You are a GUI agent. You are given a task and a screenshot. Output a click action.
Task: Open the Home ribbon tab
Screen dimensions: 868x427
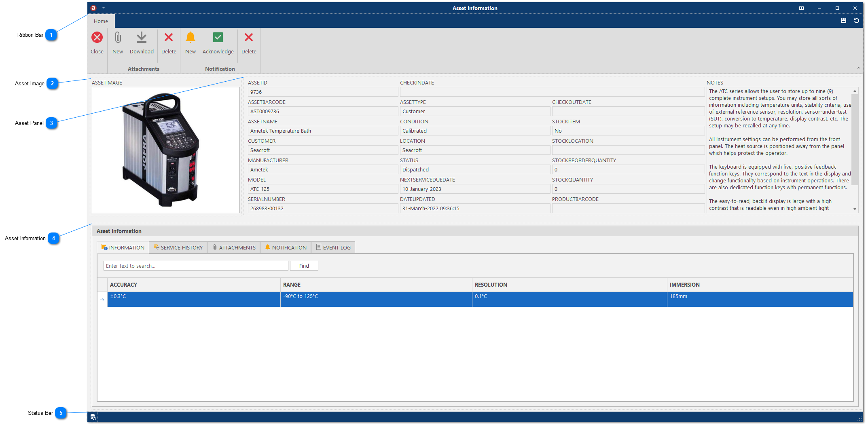[101, 21]
